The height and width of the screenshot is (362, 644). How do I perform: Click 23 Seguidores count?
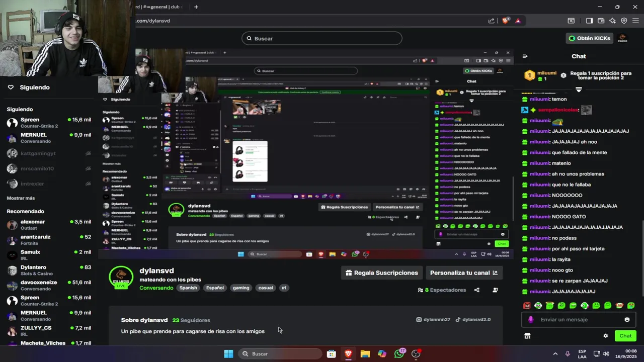[x=191, y=320]
